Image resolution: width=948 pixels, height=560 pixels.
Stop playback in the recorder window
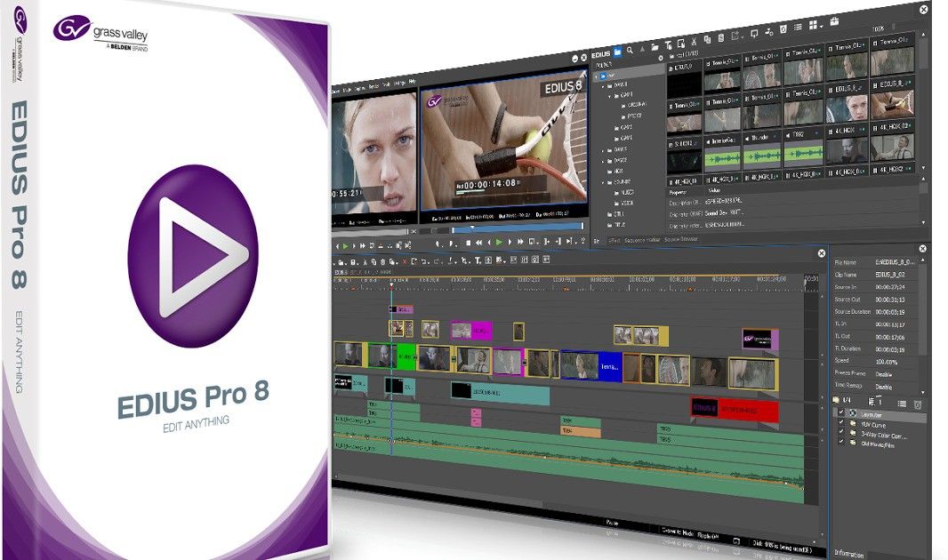point(468,243)
